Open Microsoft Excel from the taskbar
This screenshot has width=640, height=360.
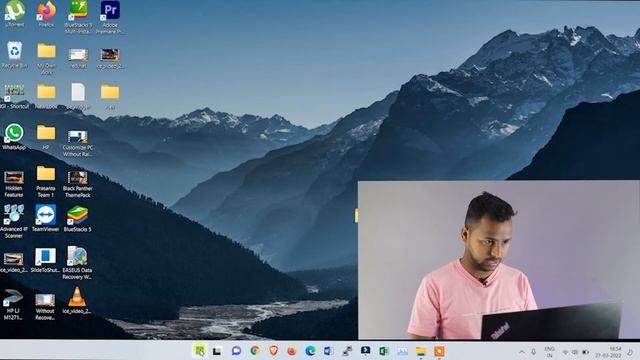(x=384, y=351)
